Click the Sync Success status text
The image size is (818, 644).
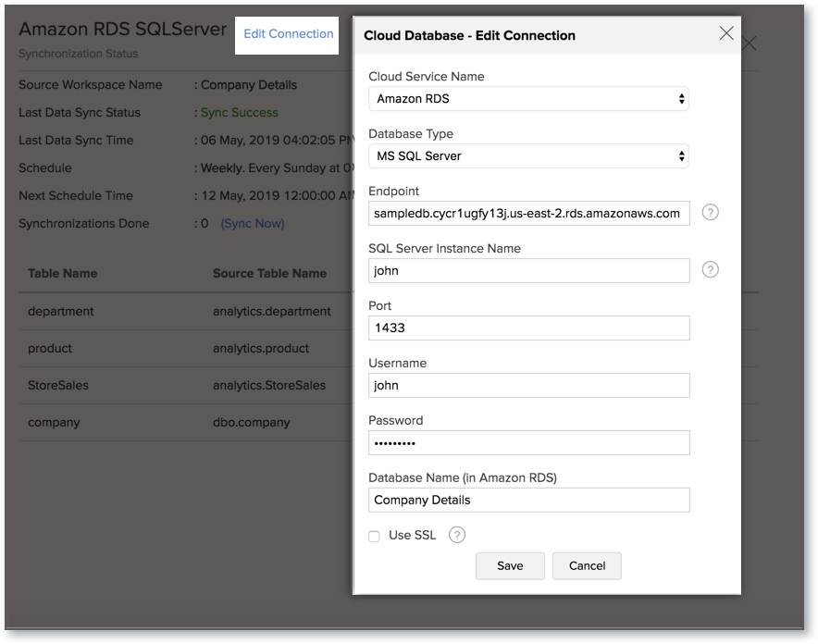pos(240,113)
